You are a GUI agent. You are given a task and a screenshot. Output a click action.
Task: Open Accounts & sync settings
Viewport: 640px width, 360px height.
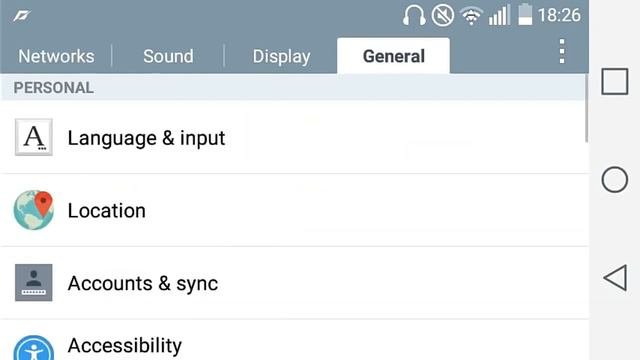click(x=294, y=283)
